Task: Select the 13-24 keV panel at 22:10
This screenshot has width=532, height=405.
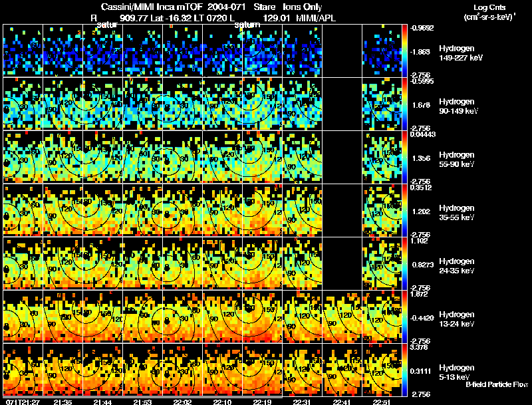Action: point(222,317)
